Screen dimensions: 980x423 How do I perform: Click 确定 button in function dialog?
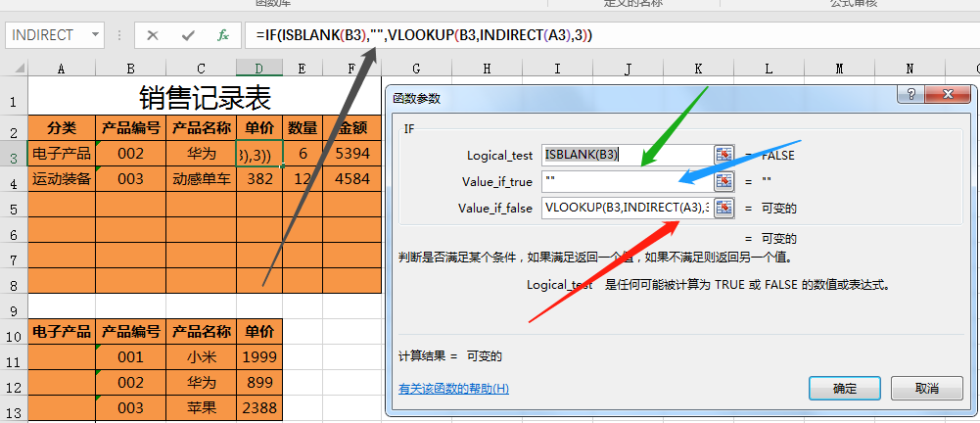pyautogui.click(x=844, y=388)
